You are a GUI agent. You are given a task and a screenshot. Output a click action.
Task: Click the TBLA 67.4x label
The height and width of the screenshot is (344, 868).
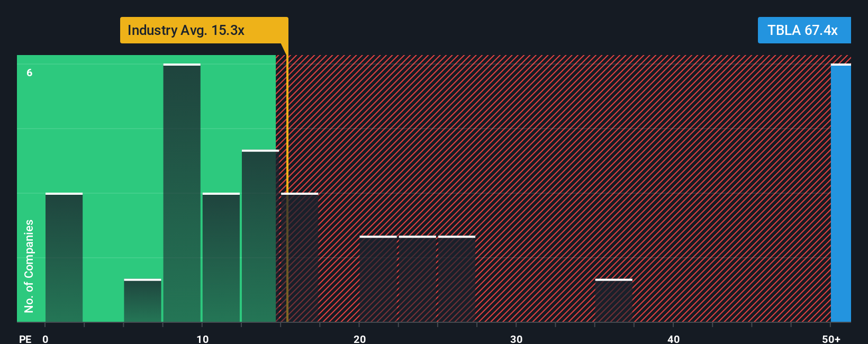(804, 30)
